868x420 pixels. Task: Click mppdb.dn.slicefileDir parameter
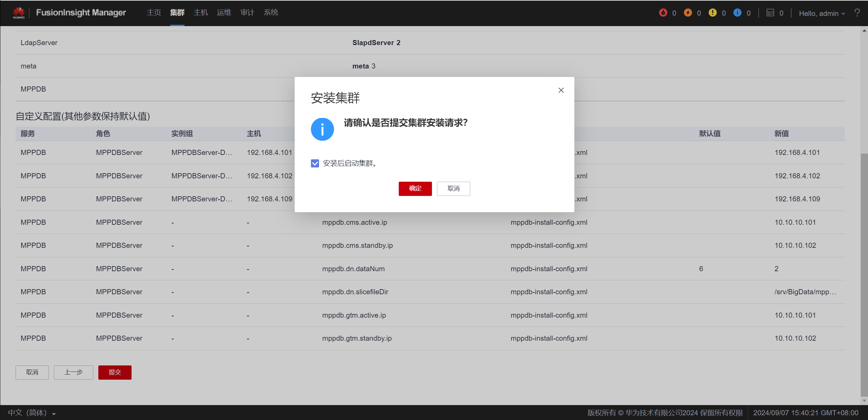tap(355, 292)
